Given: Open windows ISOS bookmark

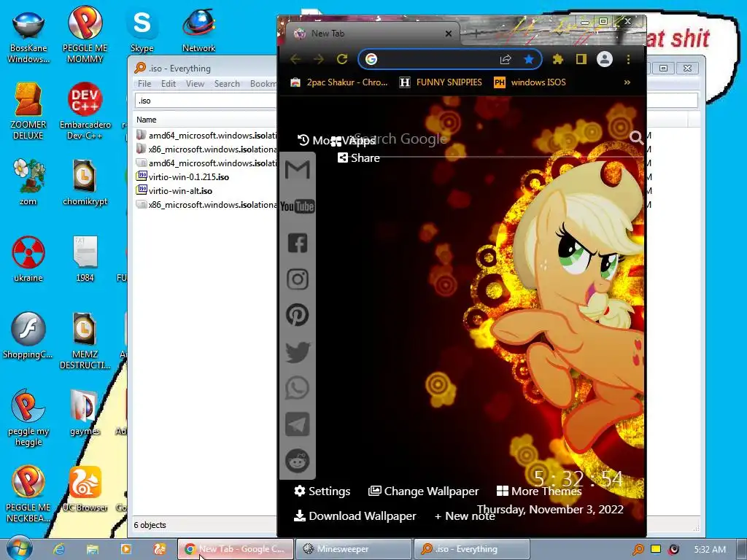Looking at the screenshot, I should pos(530,82).
